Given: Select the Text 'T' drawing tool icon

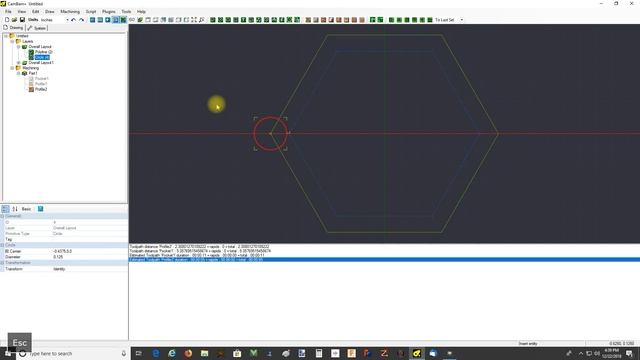Looking at the screenshot, I should coord(244,20).
